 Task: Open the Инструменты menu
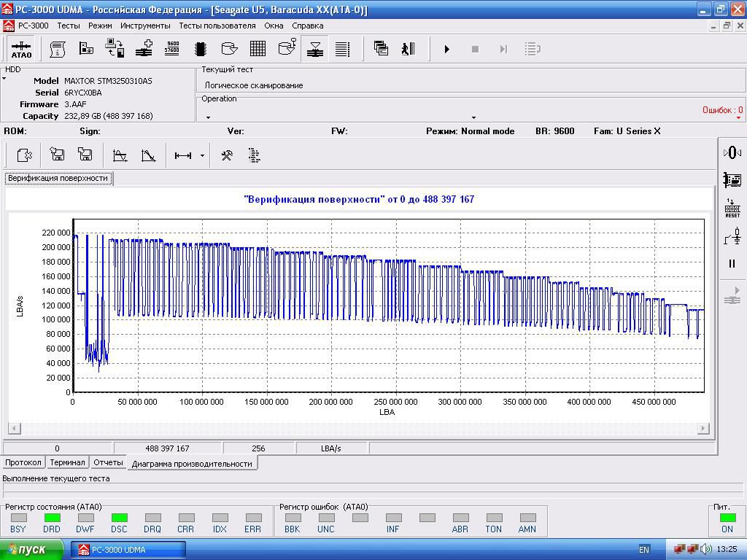[145, 26]
